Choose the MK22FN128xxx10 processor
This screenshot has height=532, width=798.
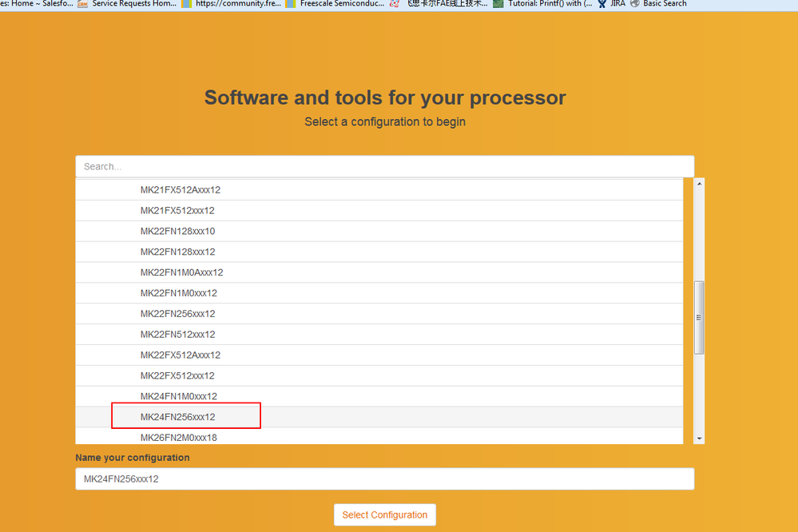coord(379,231)
